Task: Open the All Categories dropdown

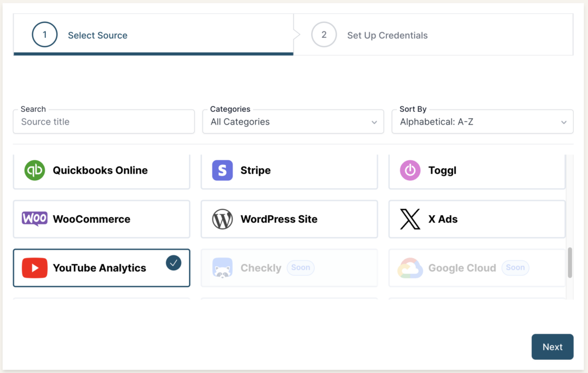Action: [293, 122]
